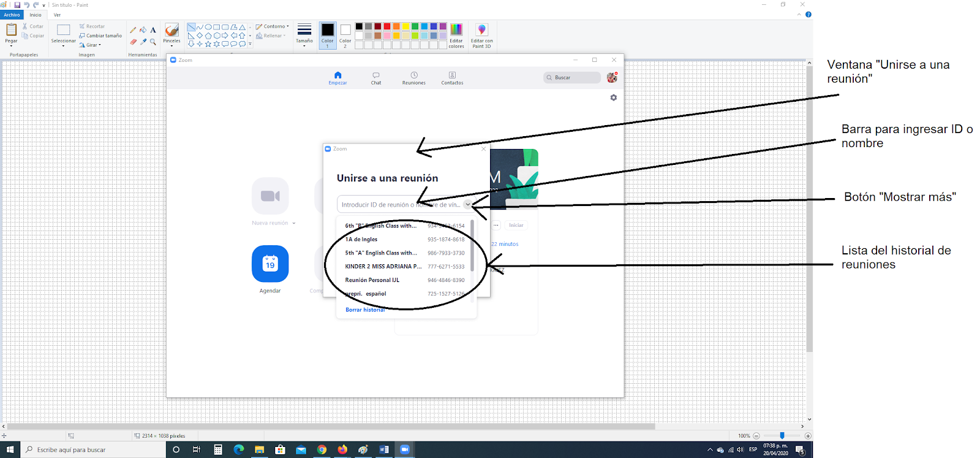Image resolution: width=980 pixels, height=458 pixels.
Task: Click the chevron in the meeting ID field
Action: click(x=467, y=205)
